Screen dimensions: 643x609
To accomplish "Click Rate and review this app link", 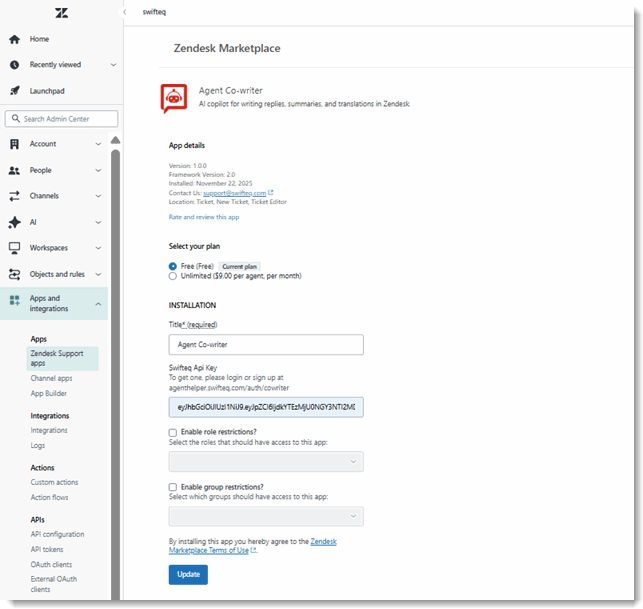I will pos(204,217).
